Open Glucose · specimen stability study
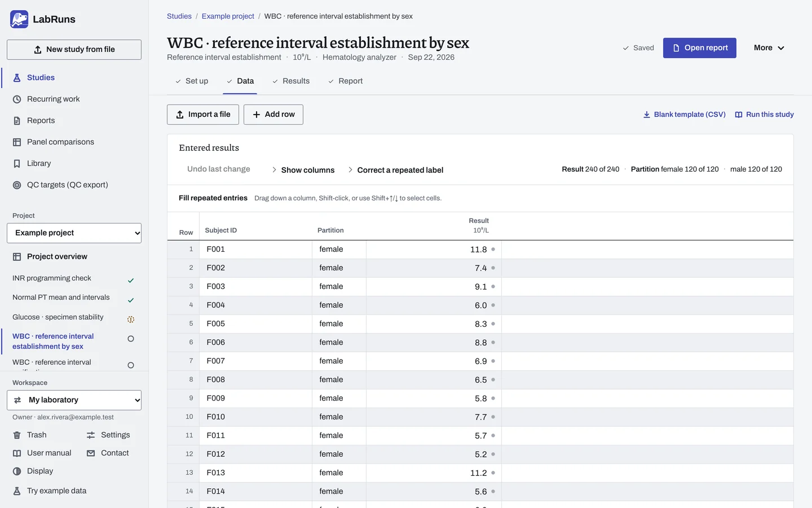The width and height of the screenshot is (812, 508). coord(74,318)
